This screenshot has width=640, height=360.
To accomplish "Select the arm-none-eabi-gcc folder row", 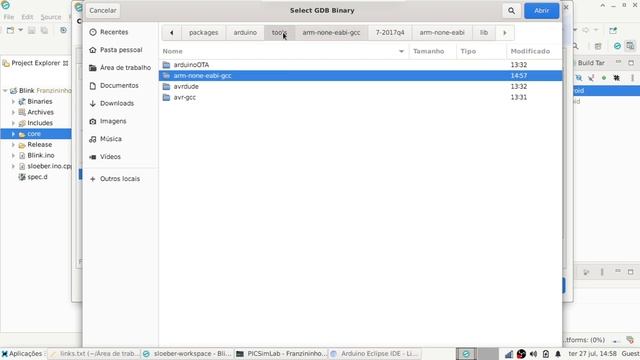I will coord(360,76).
